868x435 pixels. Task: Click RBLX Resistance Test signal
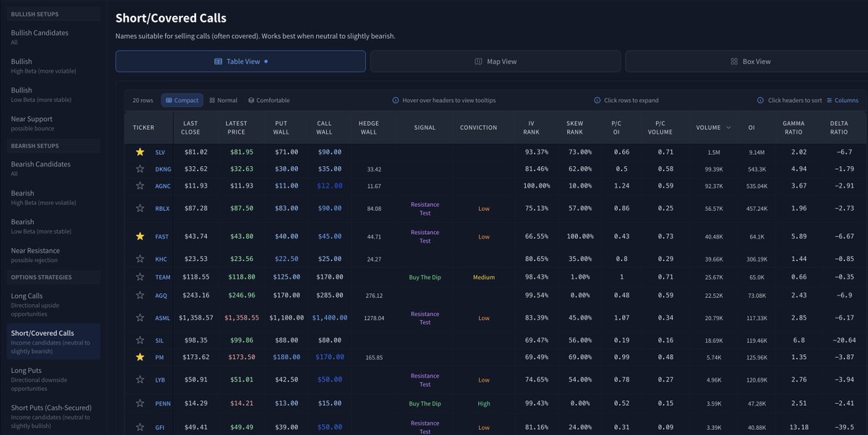coord(425,208)
